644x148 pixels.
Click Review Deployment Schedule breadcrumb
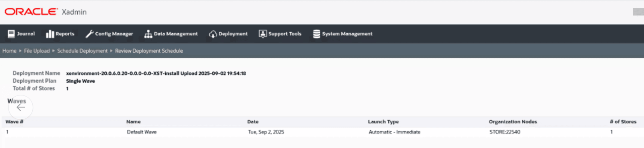(x=149, y=51)
